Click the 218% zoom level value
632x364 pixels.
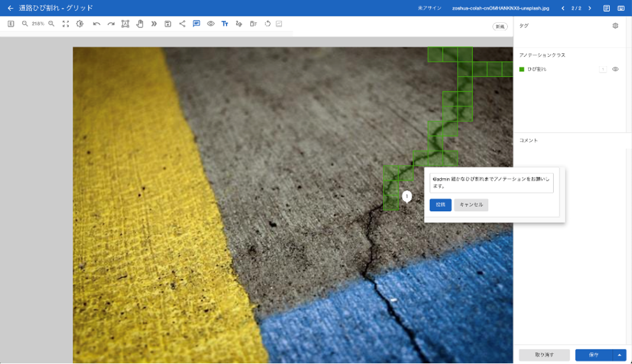pyautogui.click(x=38, y=24)
